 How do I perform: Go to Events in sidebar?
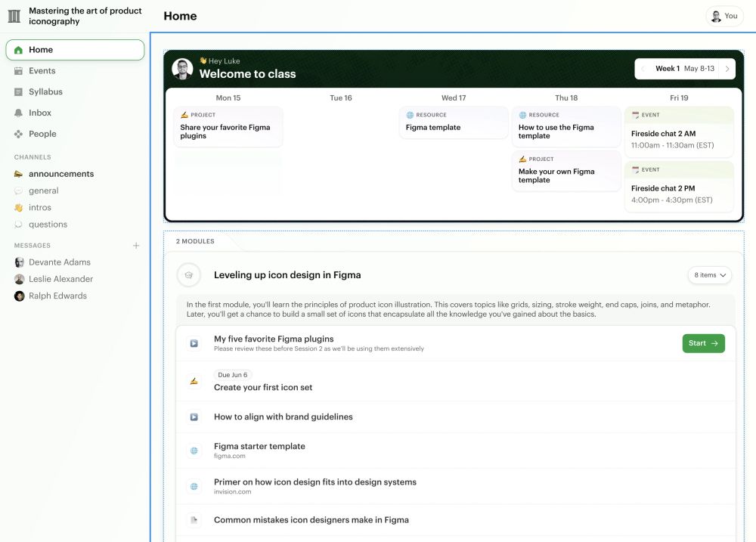(x=75, y=71)
